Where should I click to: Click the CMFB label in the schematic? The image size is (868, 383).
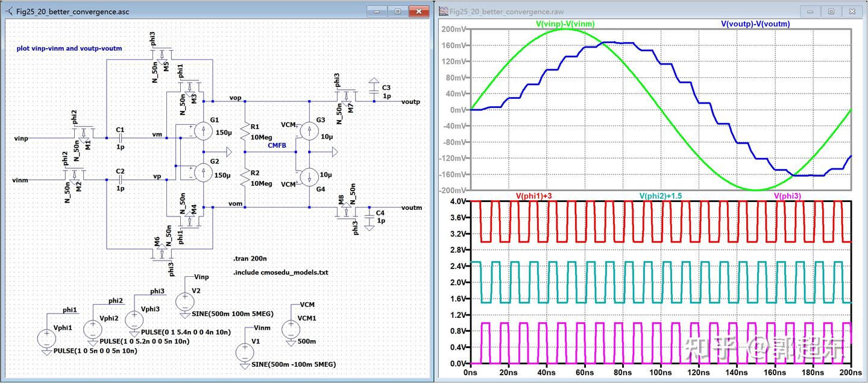point(276,145)
